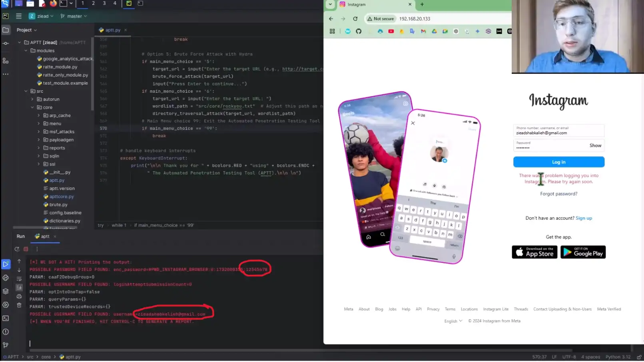Rerun the aptt script
Viewport: 644px width, 362px height.
17,249
